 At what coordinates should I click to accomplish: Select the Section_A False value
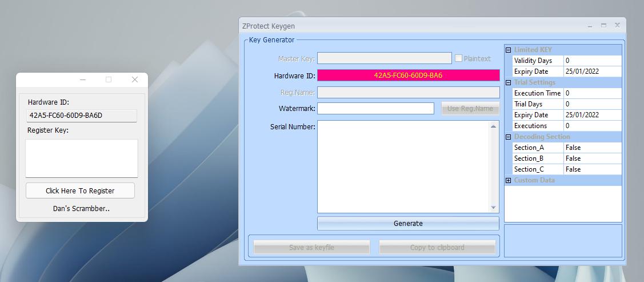pos(592,148)
